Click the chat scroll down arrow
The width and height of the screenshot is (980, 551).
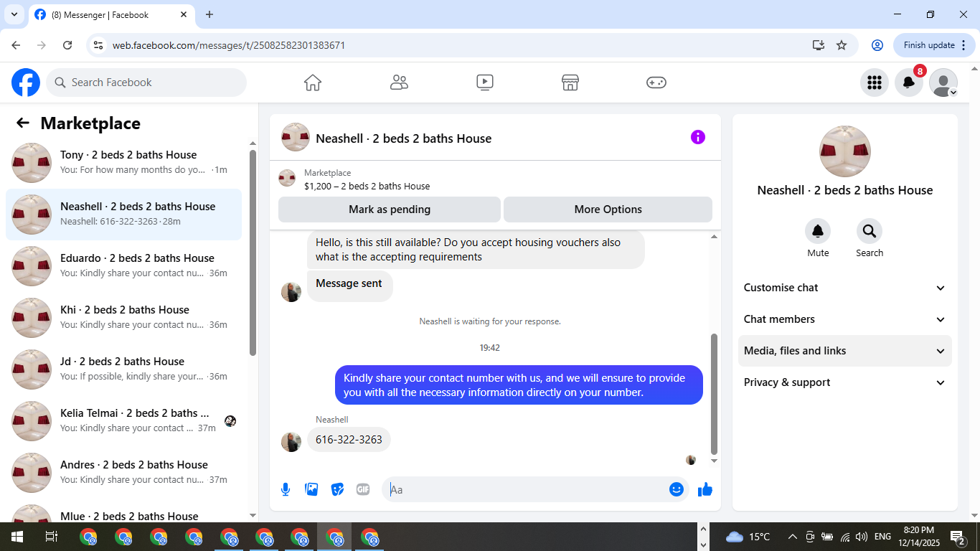click(714, 461)
